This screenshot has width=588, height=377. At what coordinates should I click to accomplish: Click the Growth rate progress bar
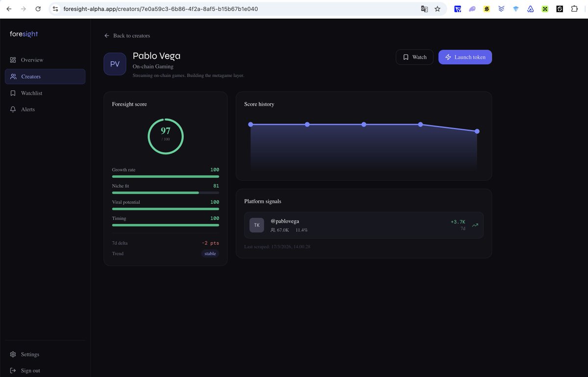click(x=166, y=176)
